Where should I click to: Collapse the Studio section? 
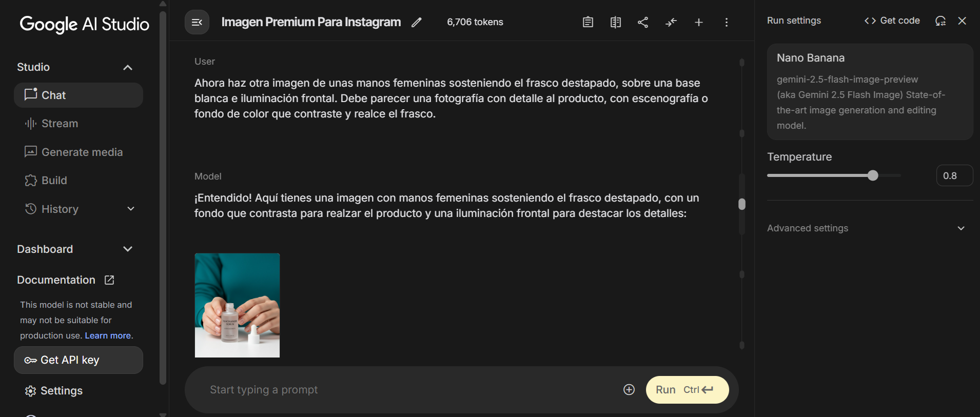(128, 67)
